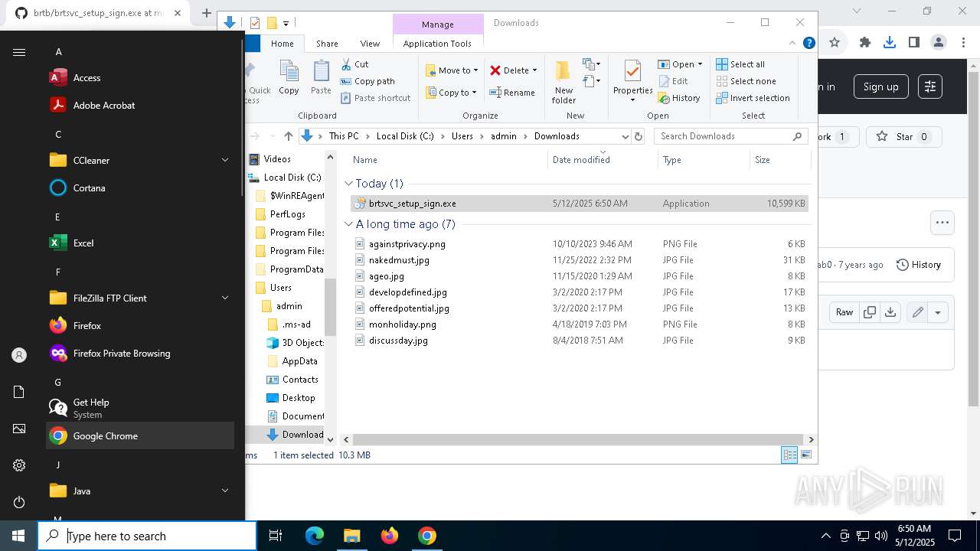Click the Chrome downloads icon
Image resolution: width=980 pixels, height=551 pixels.
click(890, 43)
